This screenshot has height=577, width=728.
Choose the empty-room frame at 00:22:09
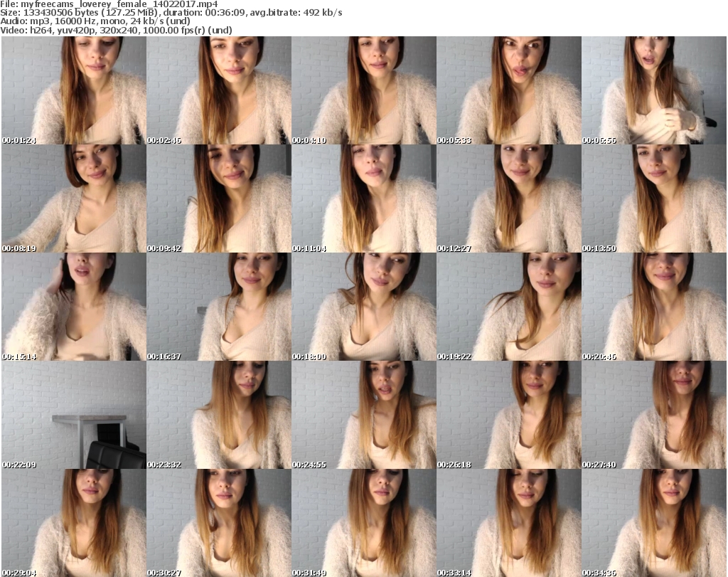tap(74, 415)
